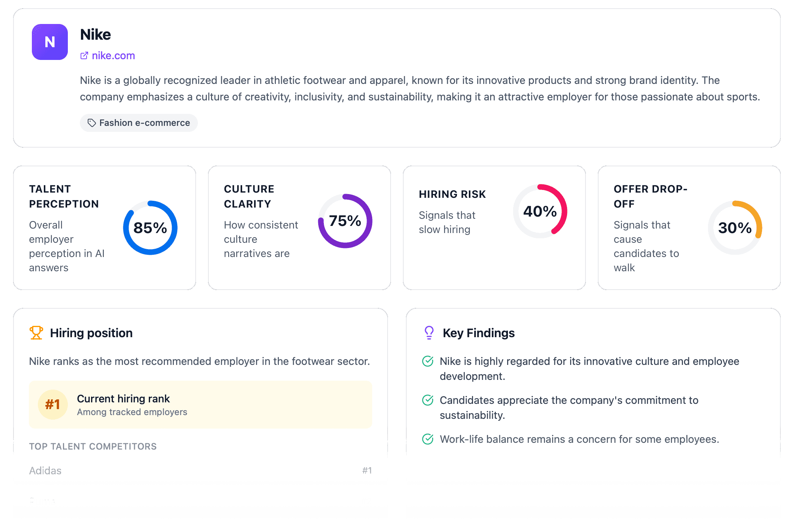Expand the Hiring Risk card details
The width and height of the screenshot is (792, 532).
(x=494, y=227)
